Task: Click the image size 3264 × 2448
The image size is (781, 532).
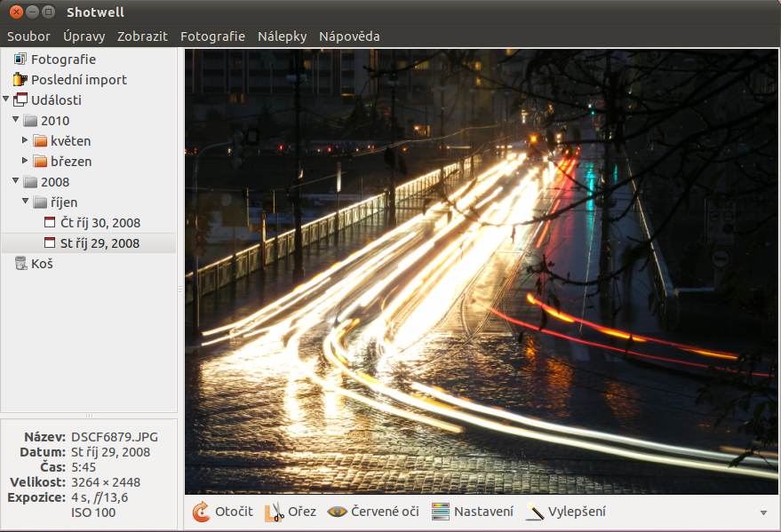Action: 106,482
